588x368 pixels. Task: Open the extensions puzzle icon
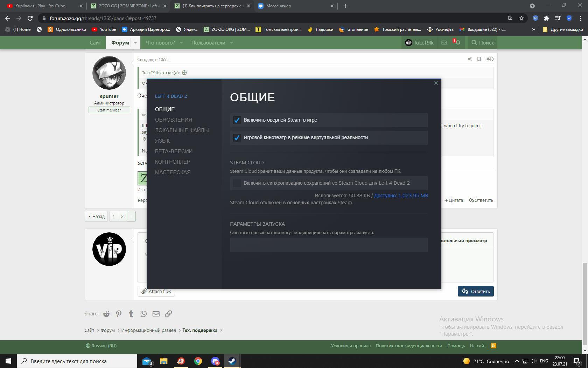pyautogui.click(x=547, y=18)
